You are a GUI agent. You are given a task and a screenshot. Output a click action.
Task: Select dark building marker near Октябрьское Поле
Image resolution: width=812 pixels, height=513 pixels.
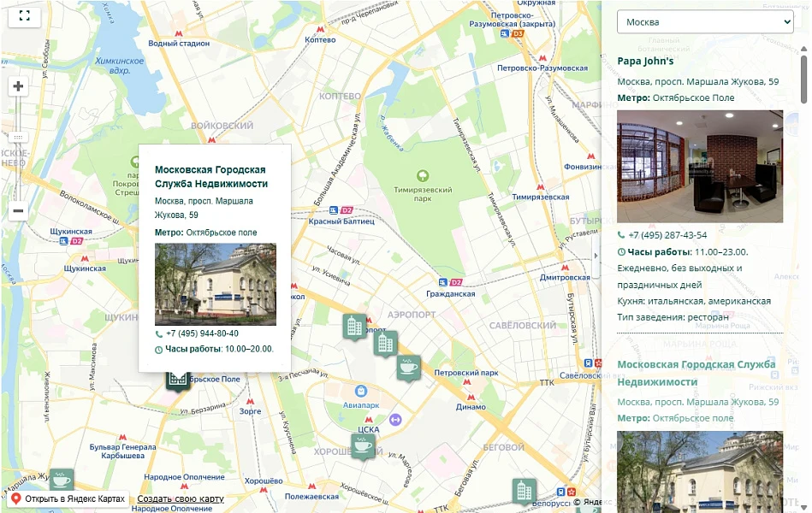coord(178,381)
